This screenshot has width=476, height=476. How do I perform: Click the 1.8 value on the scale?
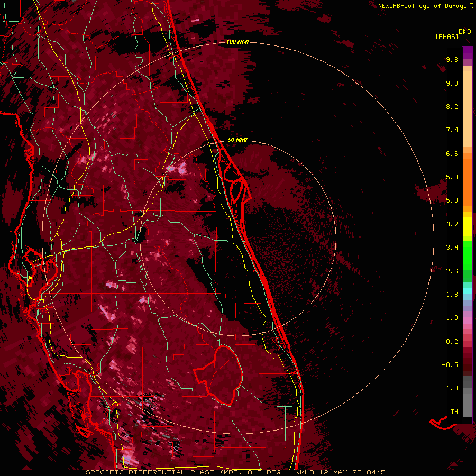tap(452, 295)
